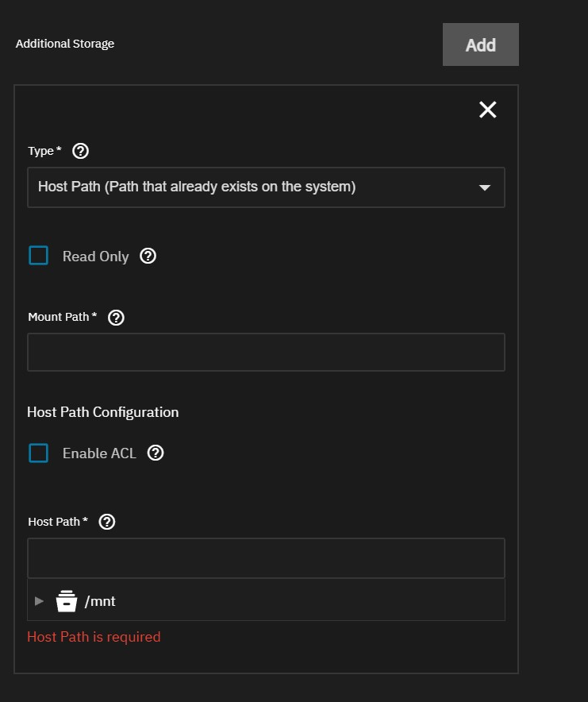Toggle ACL by clicking the Enable ACL label

(99, 453)
